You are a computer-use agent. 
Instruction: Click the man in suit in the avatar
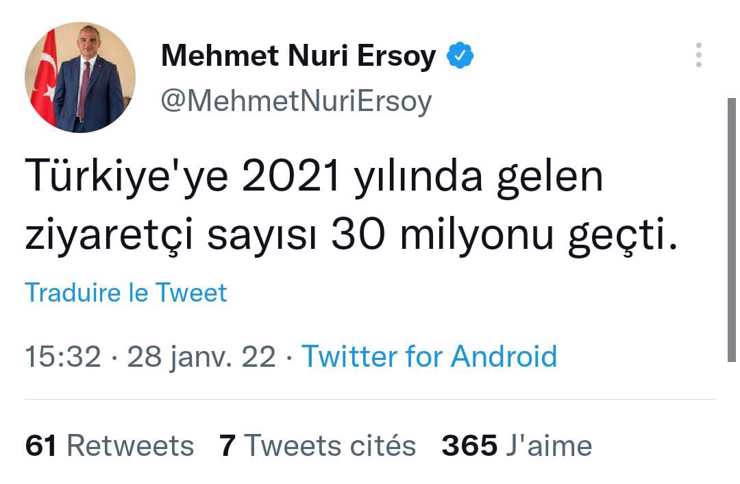(88, 88)
